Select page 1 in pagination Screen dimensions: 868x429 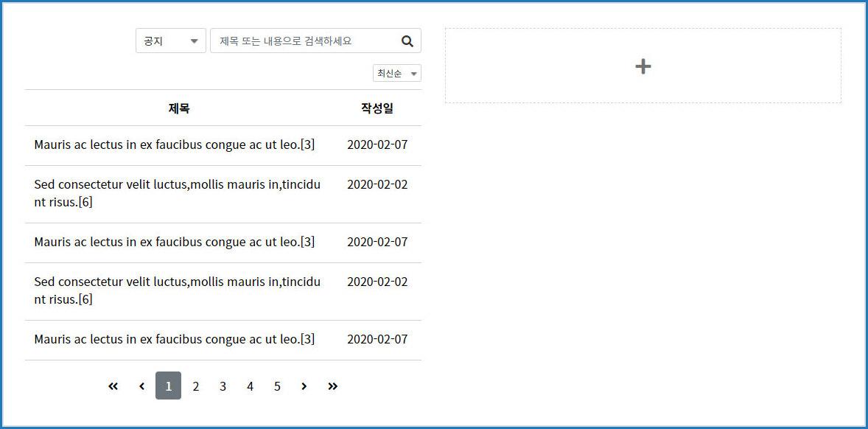point(168,386)
